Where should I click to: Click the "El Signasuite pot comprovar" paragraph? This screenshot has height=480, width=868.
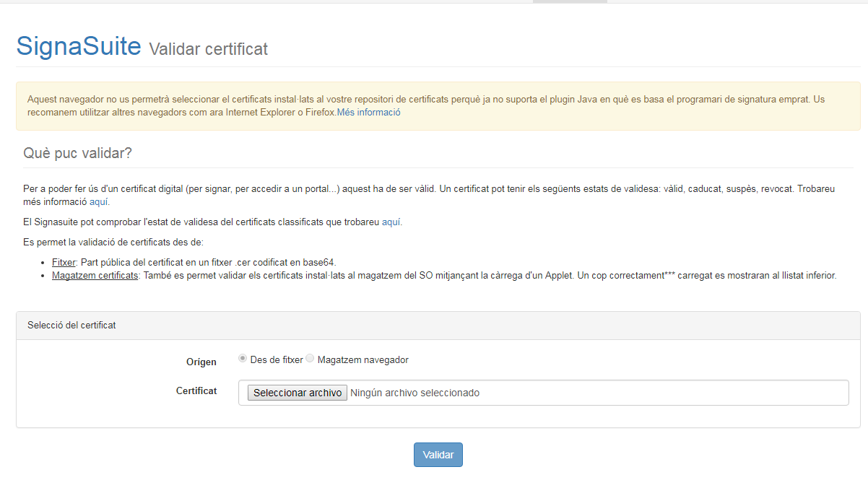(202, 222)
